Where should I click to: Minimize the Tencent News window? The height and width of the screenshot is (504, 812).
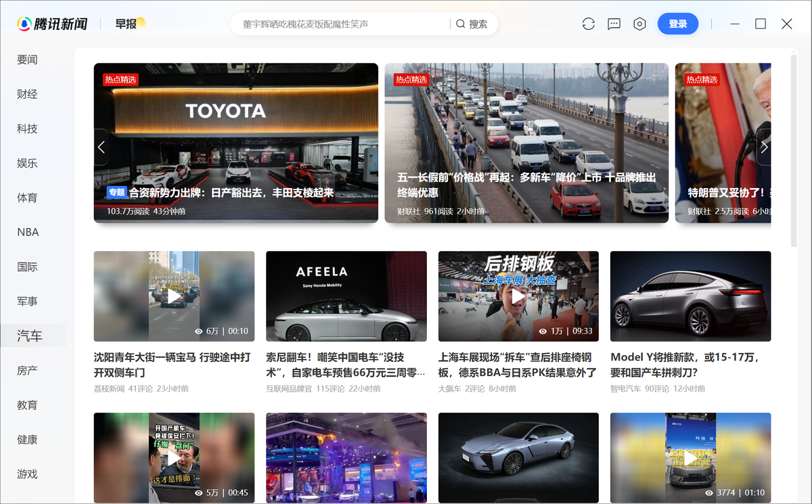736,24
